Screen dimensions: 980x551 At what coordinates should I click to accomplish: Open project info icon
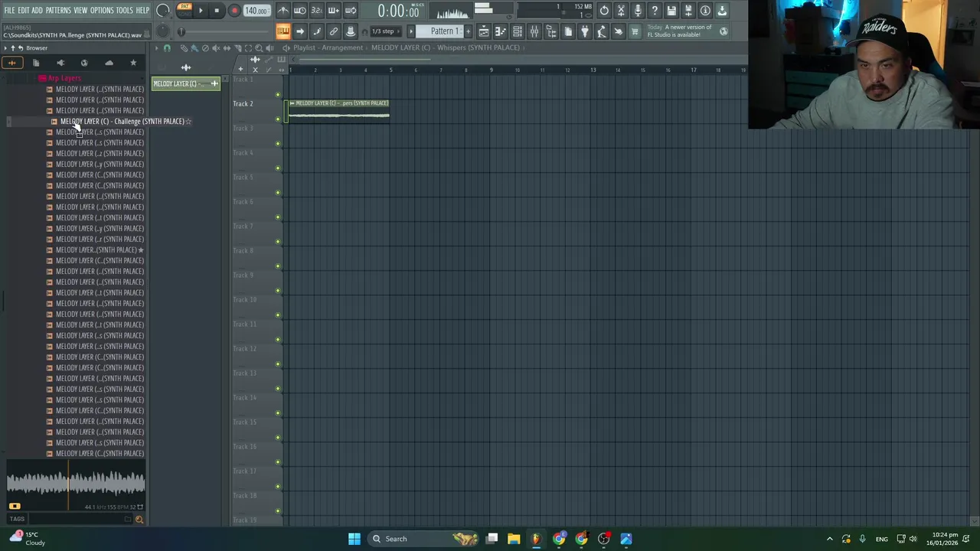click(x=705, y=11)
